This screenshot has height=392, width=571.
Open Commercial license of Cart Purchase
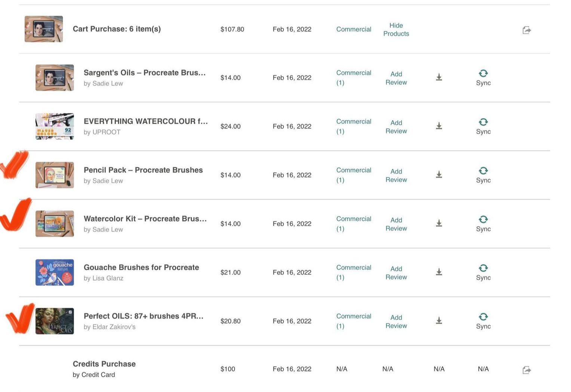[x=353, y=29]
